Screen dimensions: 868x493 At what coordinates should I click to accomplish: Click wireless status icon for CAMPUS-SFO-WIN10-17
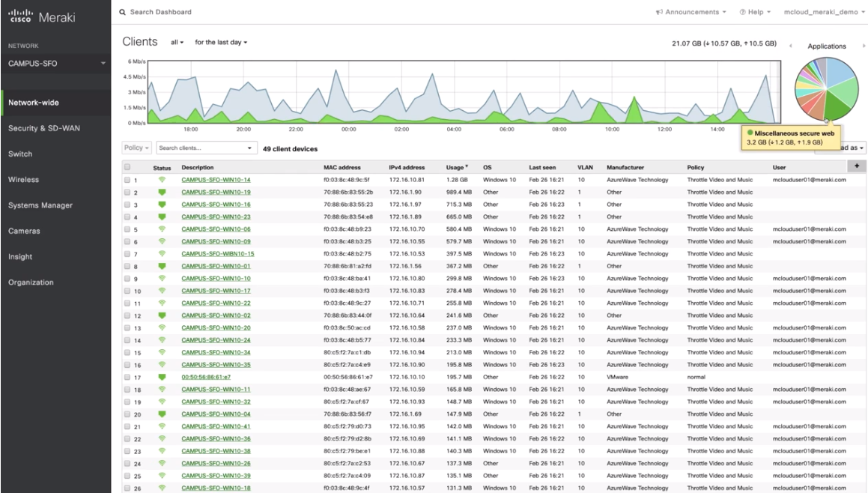163,291
